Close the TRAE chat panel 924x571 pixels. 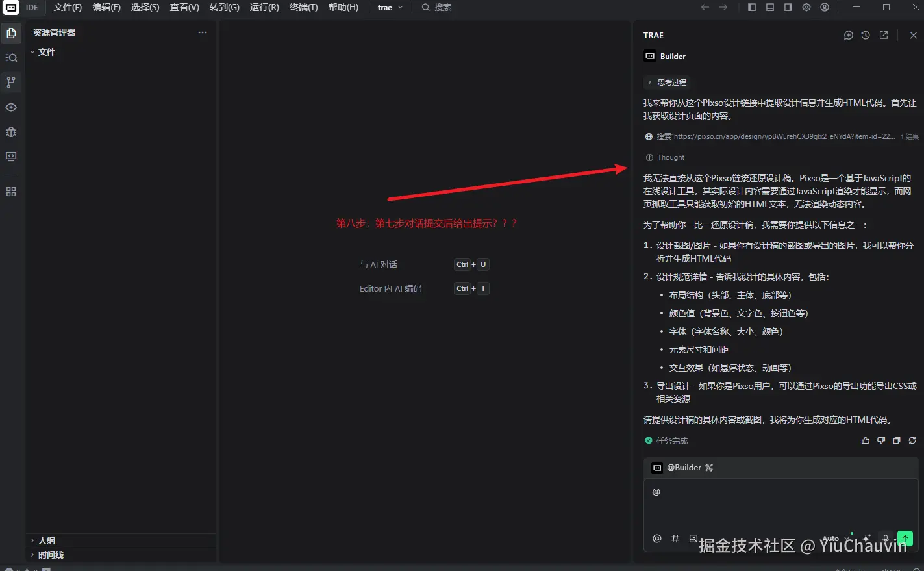click(x=914, y=35)
